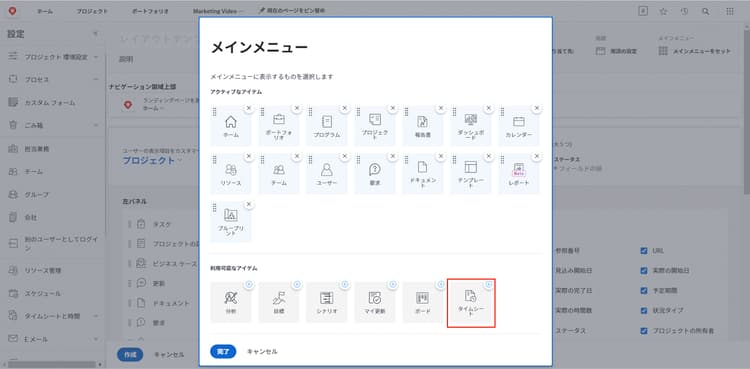Toggle the プロジェクトの所有者 checkbox
Screen dimensions: 750x369
point(644,331)
